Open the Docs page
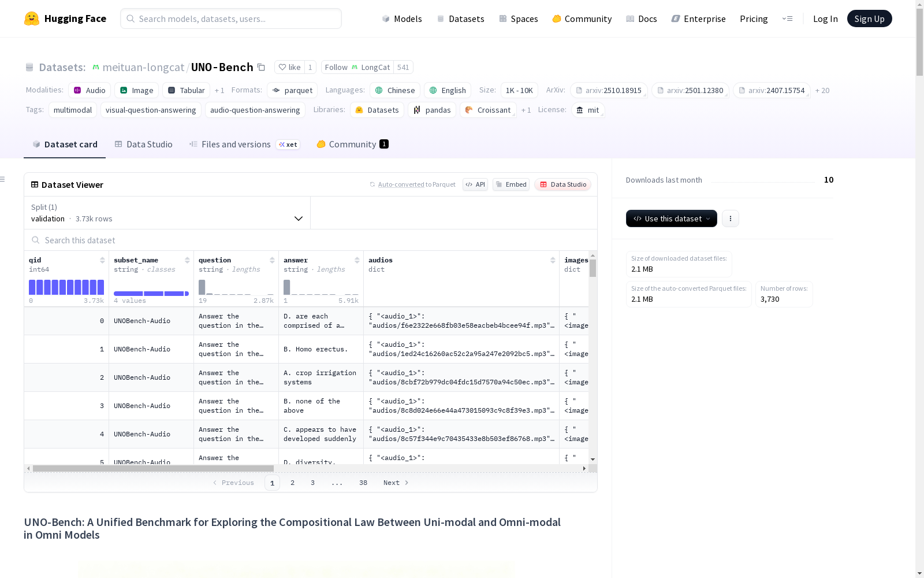This screenshot has height=578, width=924. (x=642, y=18)
